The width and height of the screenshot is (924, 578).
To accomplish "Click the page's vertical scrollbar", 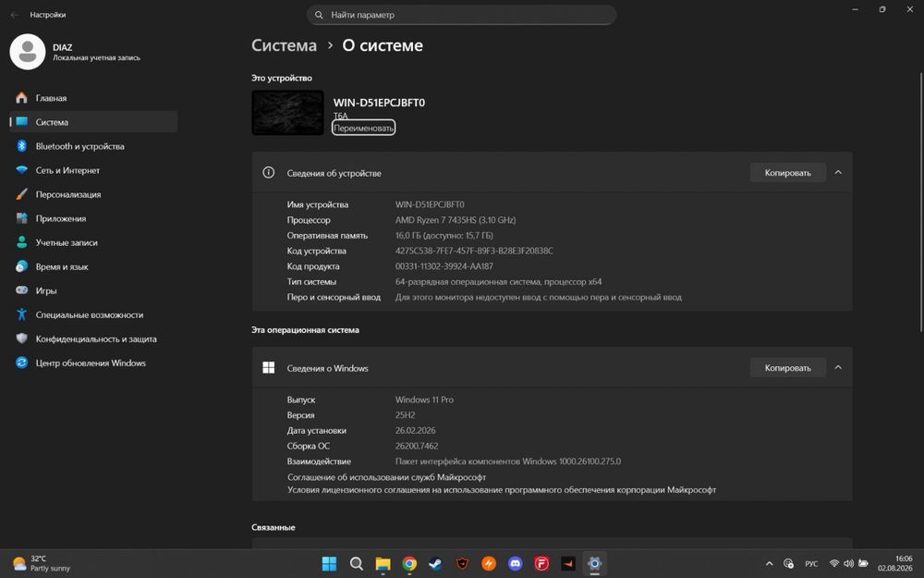I will coord(921,201).
